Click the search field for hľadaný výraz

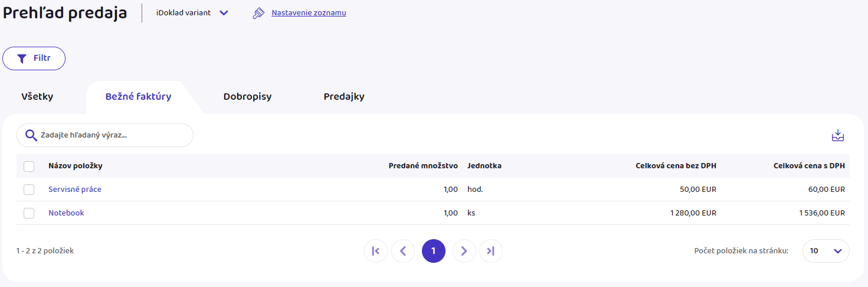coord(112,135)
